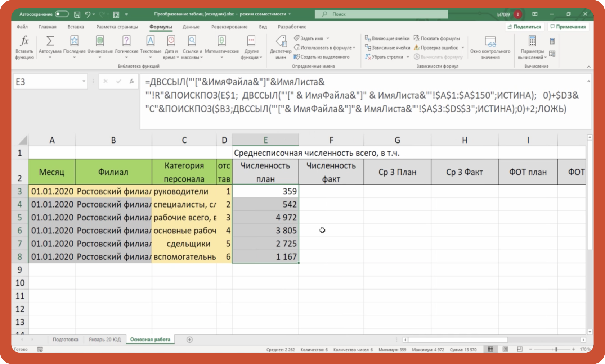Toggle Show Formulas (Показать формулы)
Image resolution: width=605 pixels, height=364 pixels.
click(437, 38)
